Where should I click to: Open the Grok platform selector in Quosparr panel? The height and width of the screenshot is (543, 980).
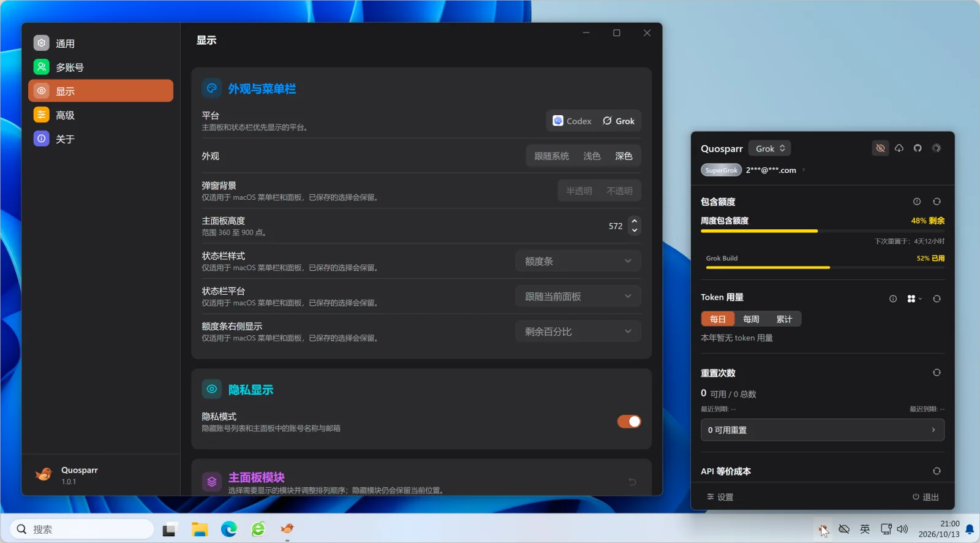(x=770, y=148)
